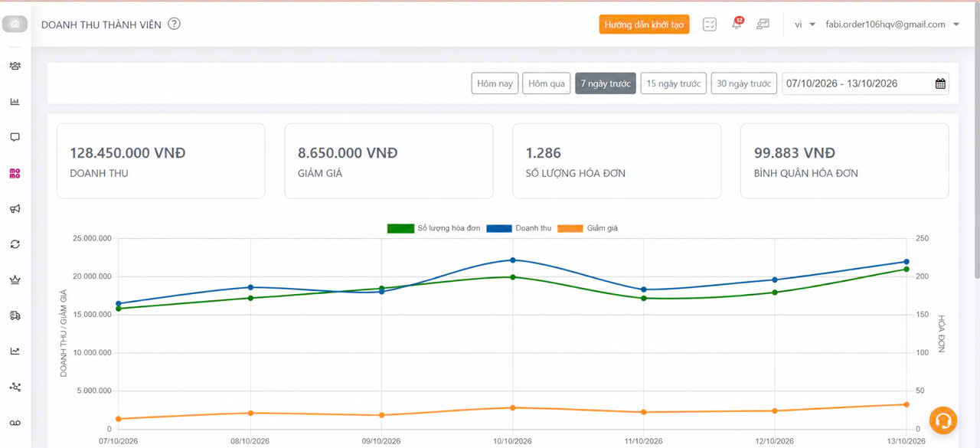
Task: Select the Hôm qua range
Action: [x=547, y=83]
